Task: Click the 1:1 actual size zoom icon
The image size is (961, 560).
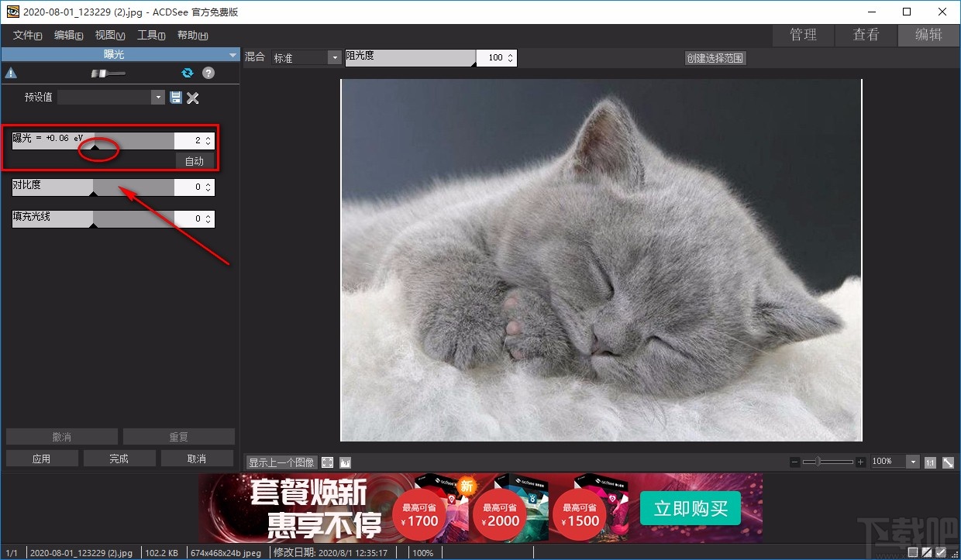Action: click(x=930, y=462)
